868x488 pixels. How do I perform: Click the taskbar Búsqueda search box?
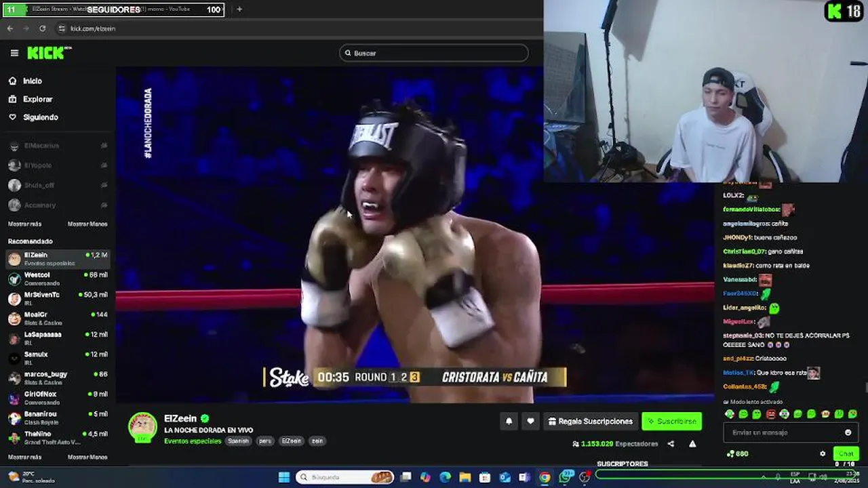pyautogui.click(x=346, y=477)
